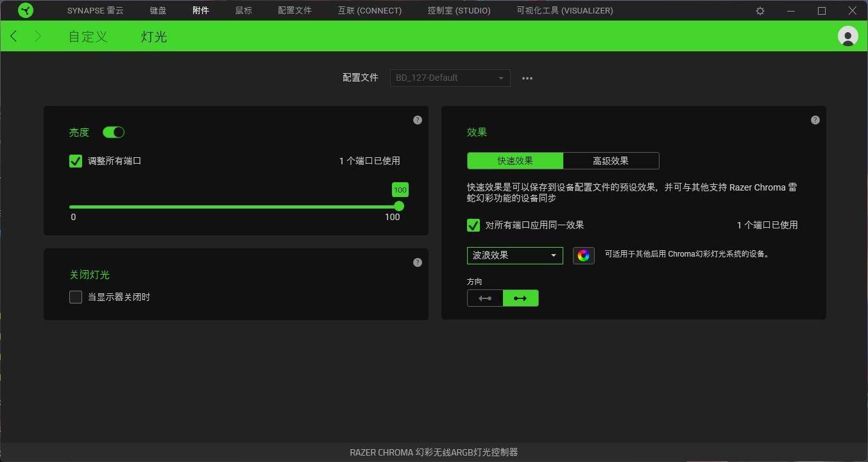Open 控制室 (STUDIO) tab

click(459, 11)
